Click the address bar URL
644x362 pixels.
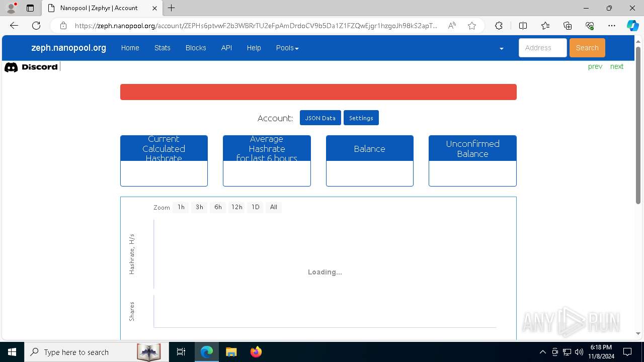coord(256,26)
